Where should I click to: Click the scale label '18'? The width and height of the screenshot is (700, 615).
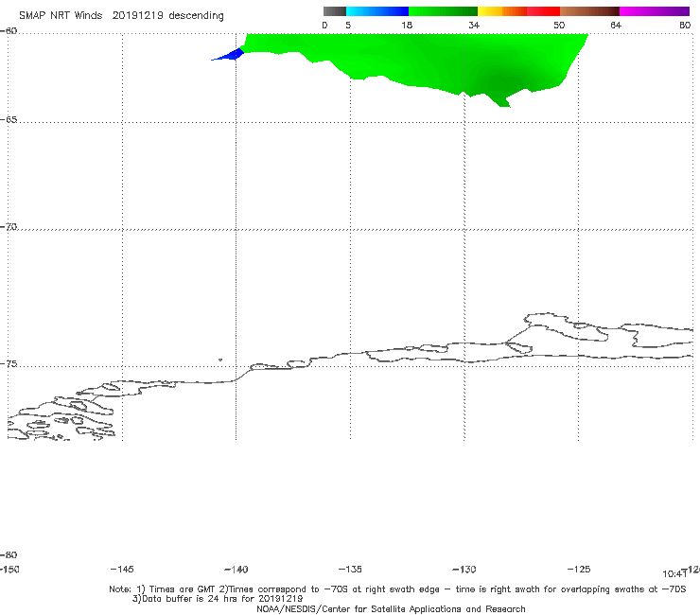pyautogui.click(x=407, y=25)
